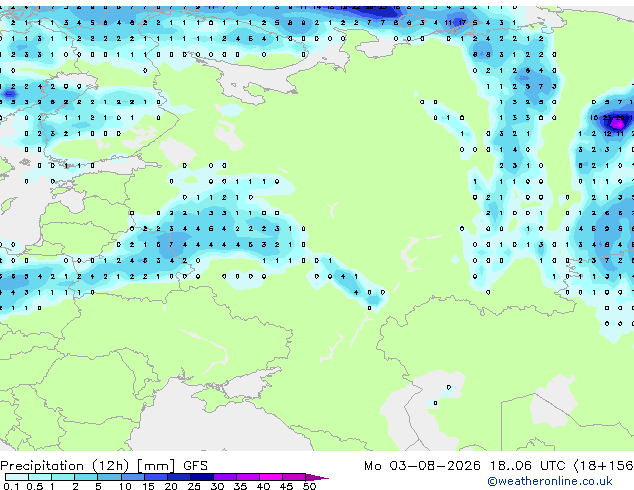Select the 1–2 mm legend swatch
The width and height of the screenshot is (634, 490).
63,477
